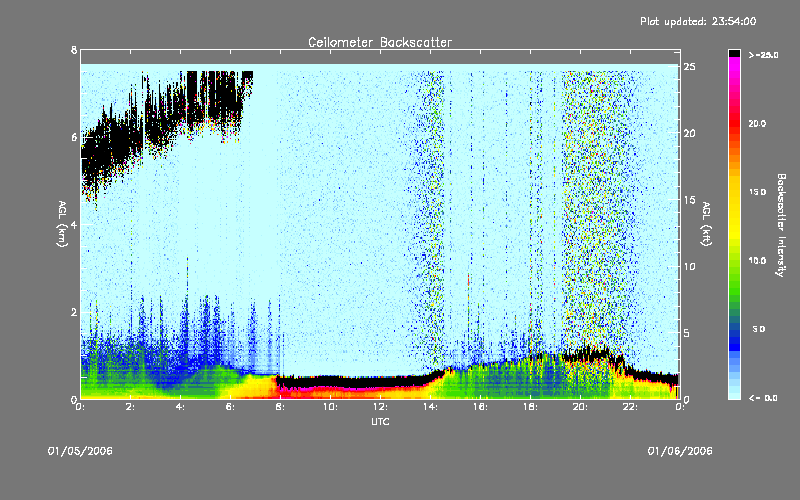Click the x-axis tick label '14:'

(x=430, y=407)
